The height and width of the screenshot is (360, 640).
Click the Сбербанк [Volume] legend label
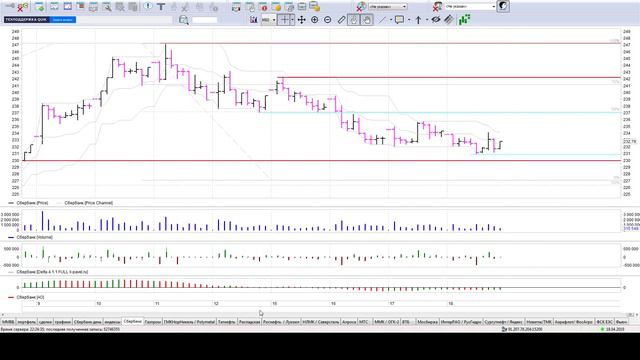pos(34,237)
